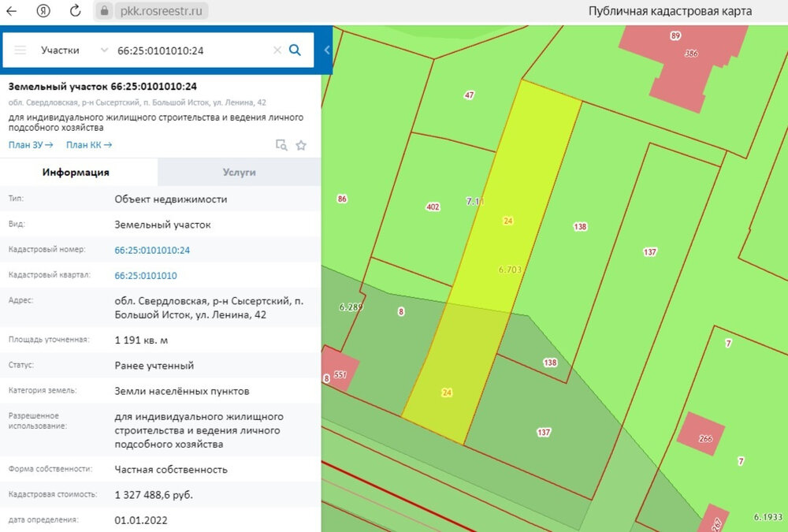The width and height of the screenshot is (788, 532).
Task: Open the Yandex home button
Action: [x=43, y=10]
